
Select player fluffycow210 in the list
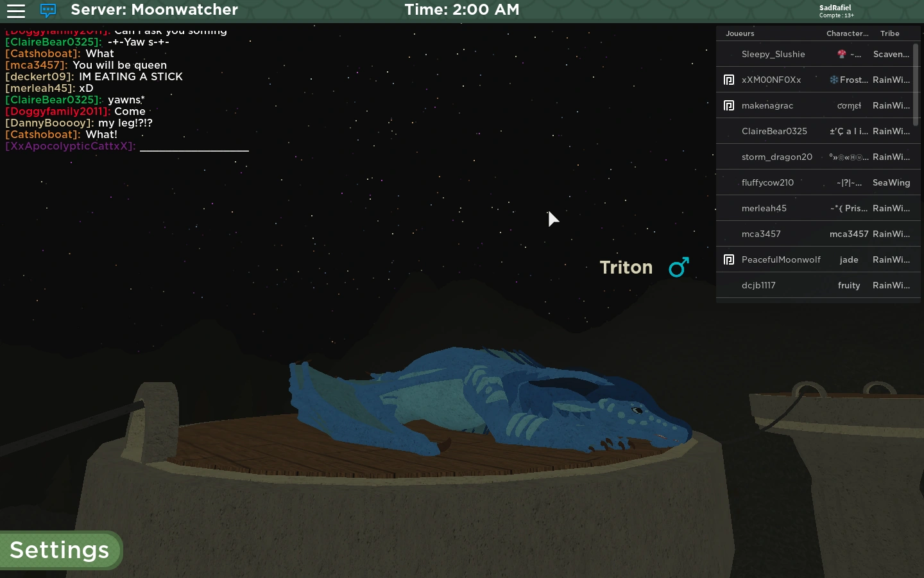click(x=767, y=182)
